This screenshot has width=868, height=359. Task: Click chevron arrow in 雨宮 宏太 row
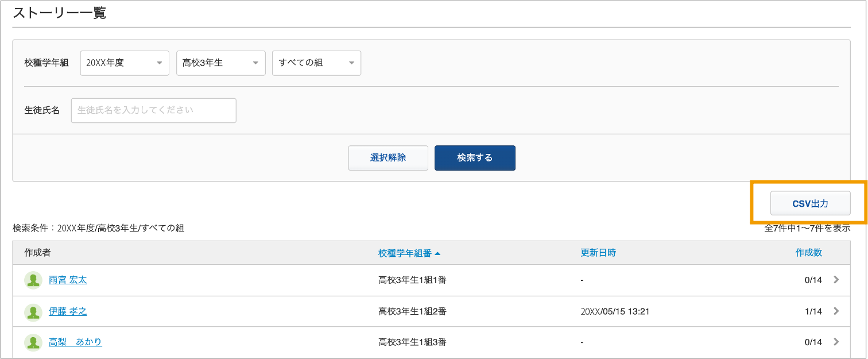click(x=836, y=280)
